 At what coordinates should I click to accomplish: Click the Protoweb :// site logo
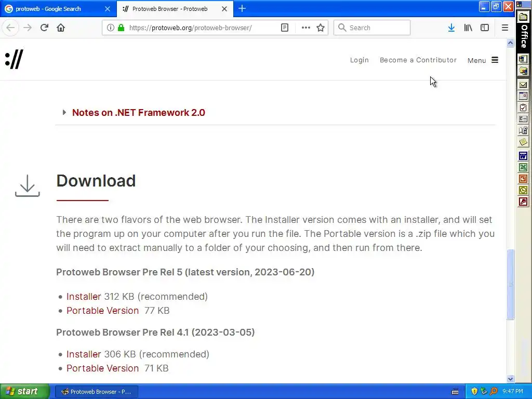coord(14,59)
